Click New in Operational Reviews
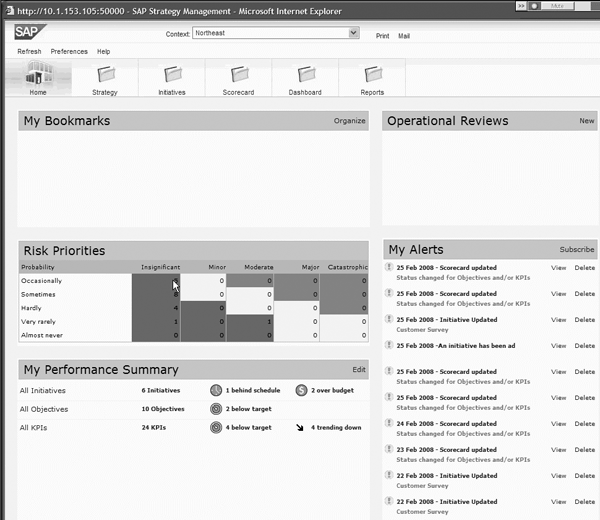The image size is (600, 520). (x=586, y=121)
